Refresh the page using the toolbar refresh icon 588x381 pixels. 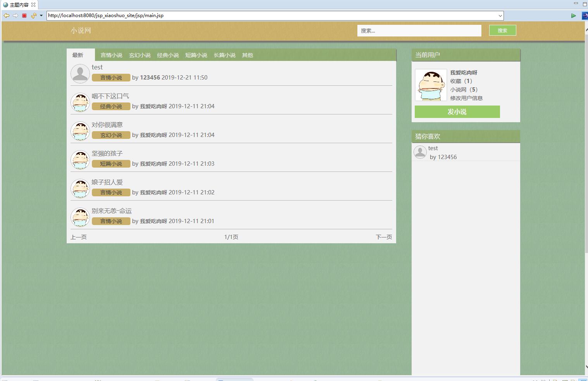[33, 16]
